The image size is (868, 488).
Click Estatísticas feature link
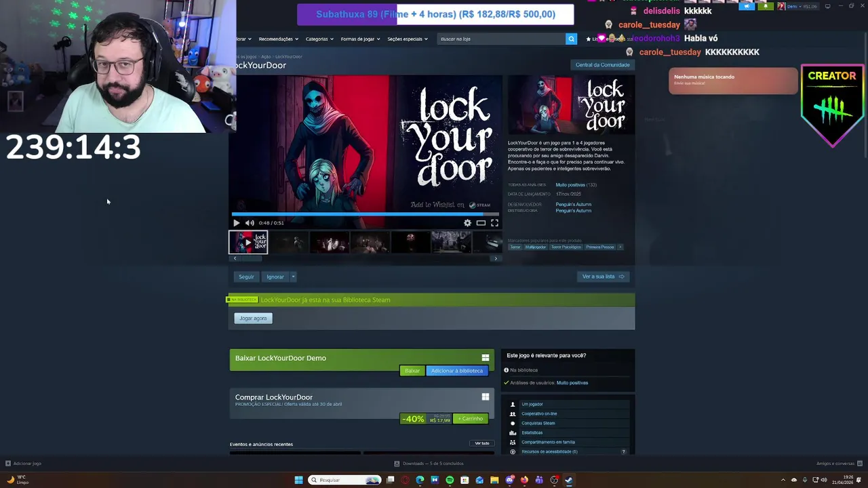coord(532,433)
